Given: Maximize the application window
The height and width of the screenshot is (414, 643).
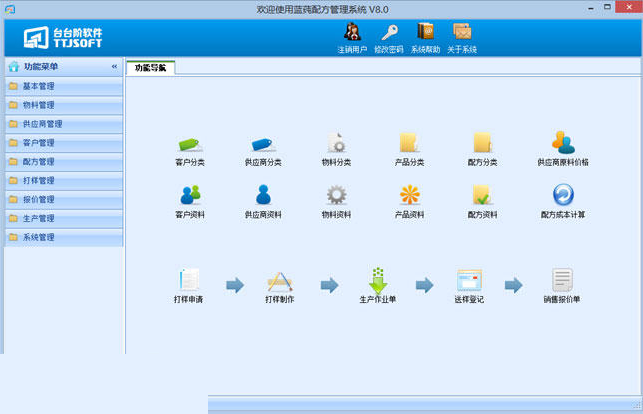Looking at the screenshot, I should pos(607,7).
